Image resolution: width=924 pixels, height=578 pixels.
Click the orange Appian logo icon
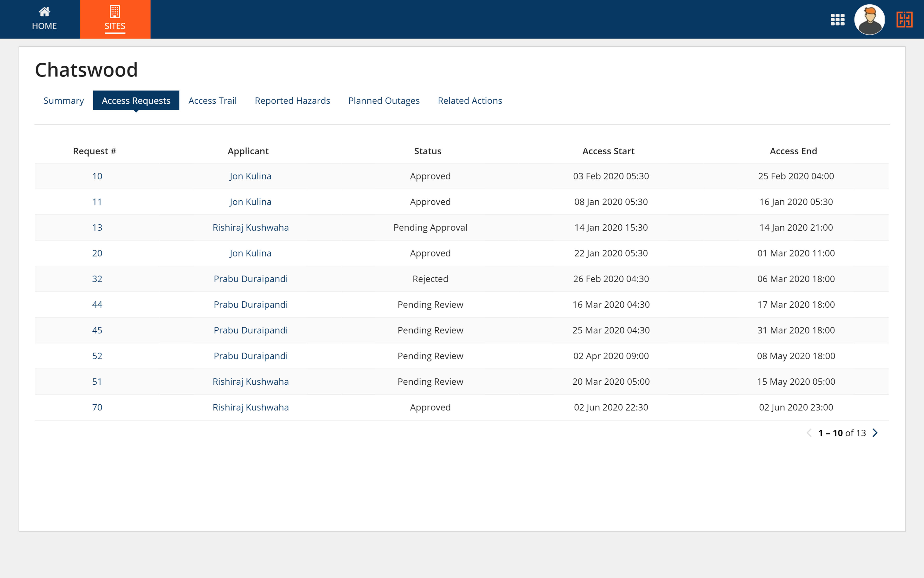click(905, 20)
